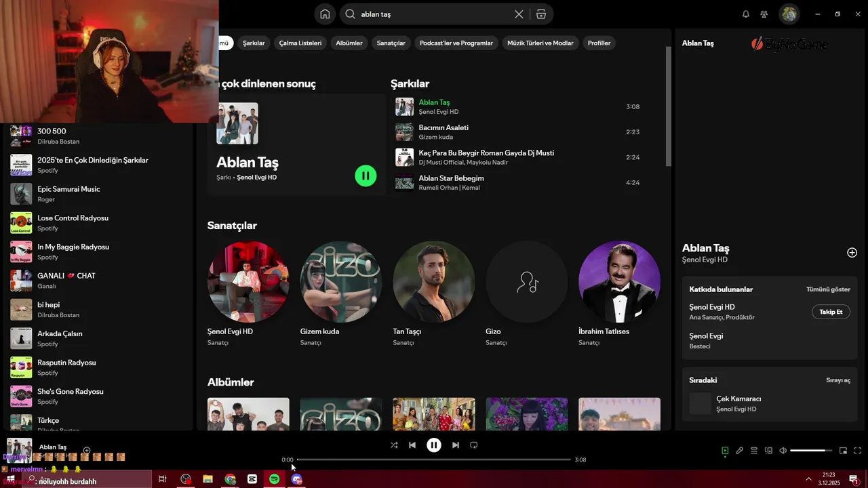Image resolution: width=868 pixels, height=488 pixels.
Task: Skip to previous track
Action: [412, 445]
